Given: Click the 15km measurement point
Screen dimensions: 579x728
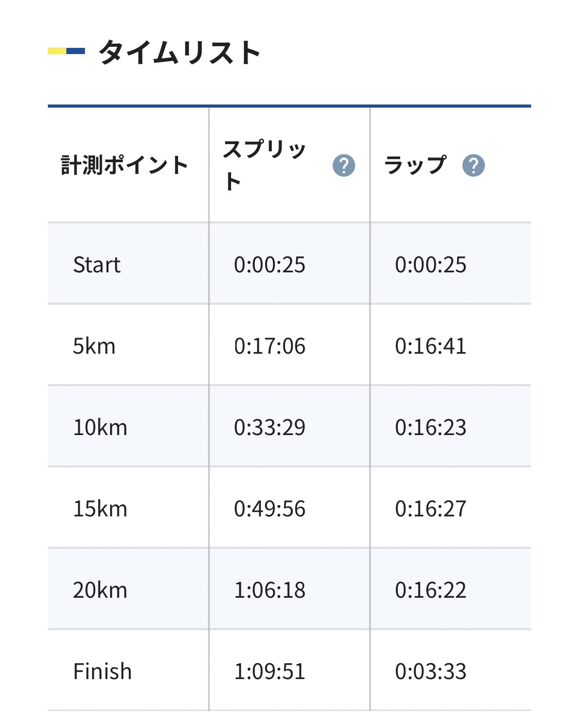Looking at the screenshot, I should click(100, 509).
